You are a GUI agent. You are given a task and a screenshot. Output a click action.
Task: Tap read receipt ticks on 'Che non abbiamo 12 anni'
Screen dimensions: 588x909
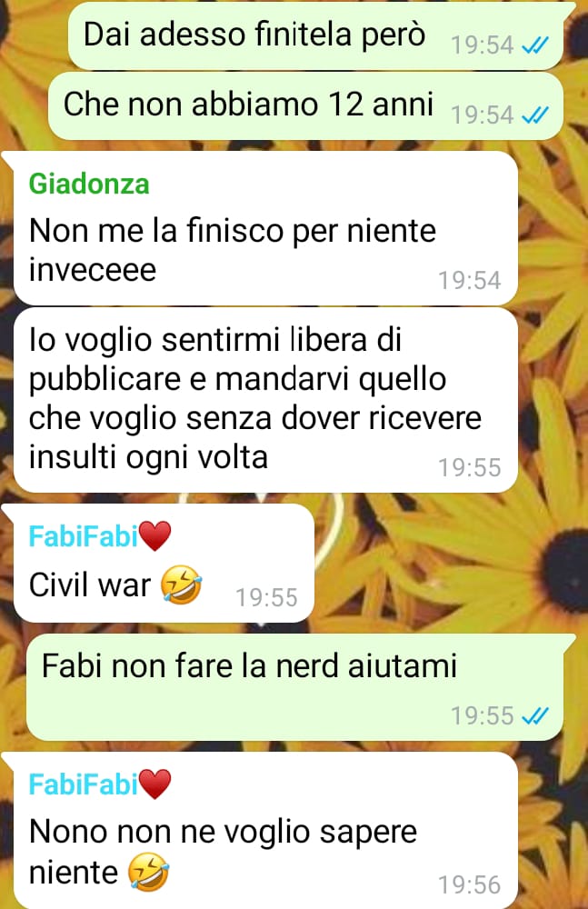coord(534,115)
